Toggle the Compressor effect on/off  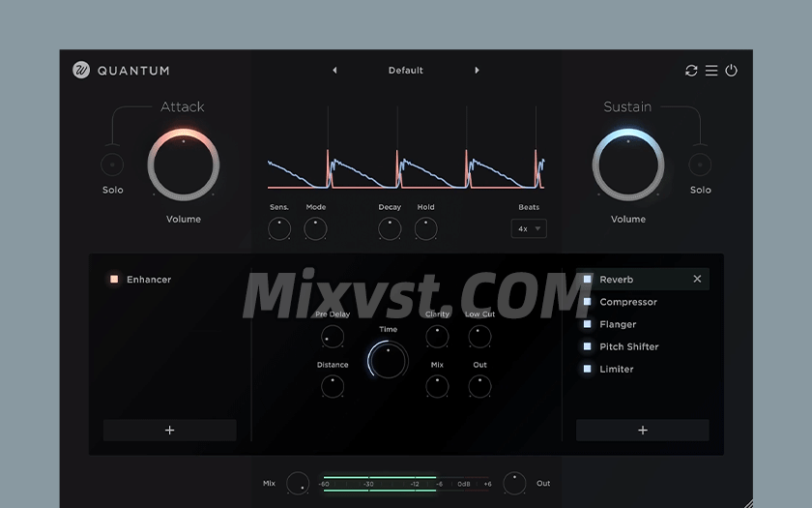pyautogui.click(x=587, y=302)
